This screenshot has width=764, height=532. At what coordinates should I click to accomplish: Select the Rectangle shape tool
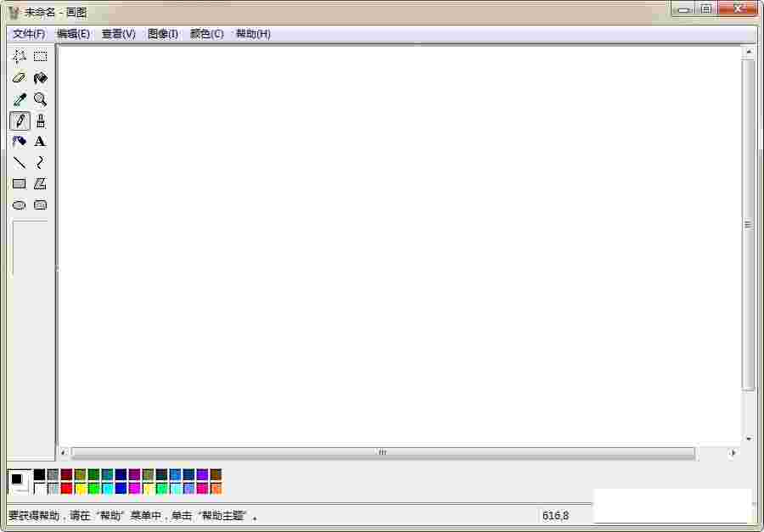[x=19, y=183]
